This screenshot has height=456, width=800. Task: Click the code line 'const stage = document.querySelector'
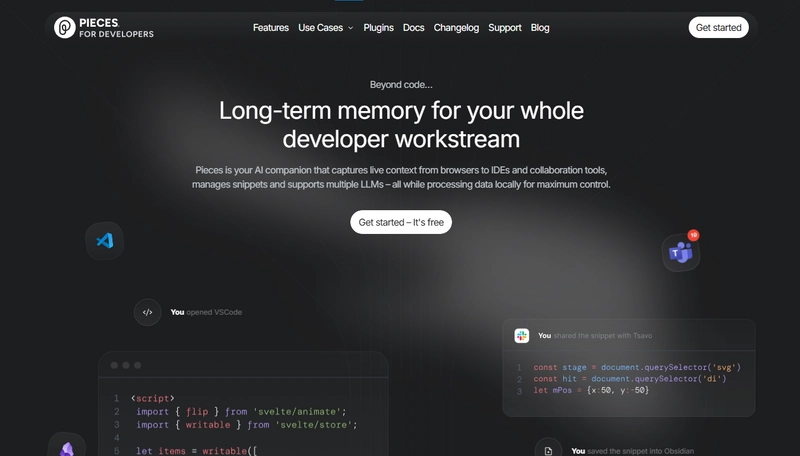click(637, 367)
